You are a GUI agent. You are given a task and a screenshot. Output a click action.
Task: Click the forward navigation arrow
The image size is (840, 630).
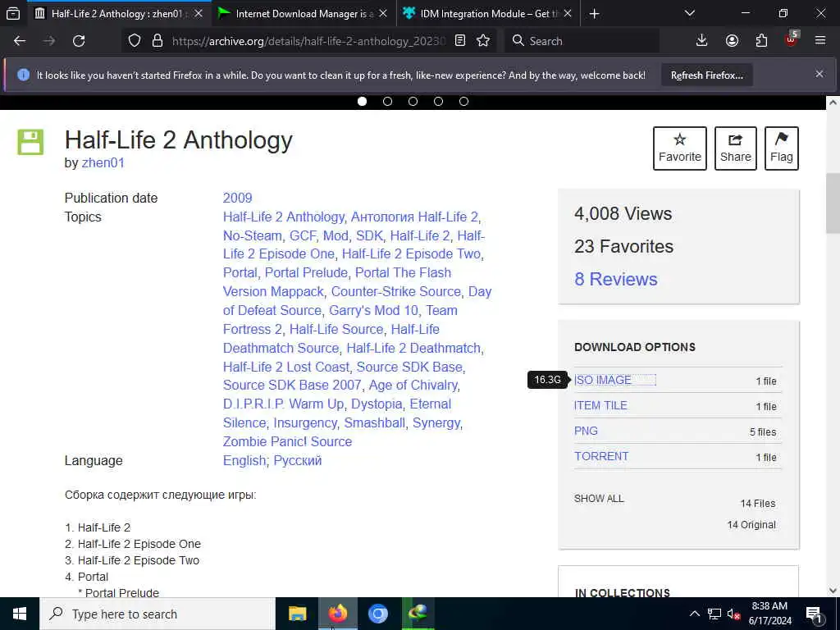click(49, 41)
